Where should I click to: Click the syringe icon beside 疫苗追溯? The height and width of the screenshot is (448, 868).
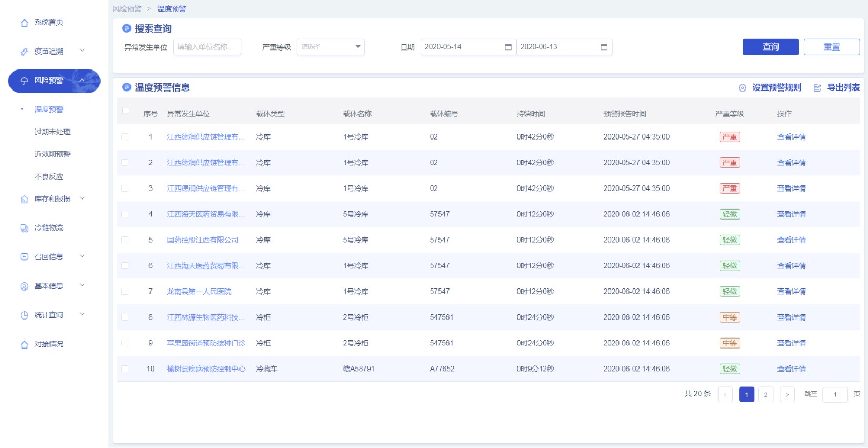click(24, 52)
